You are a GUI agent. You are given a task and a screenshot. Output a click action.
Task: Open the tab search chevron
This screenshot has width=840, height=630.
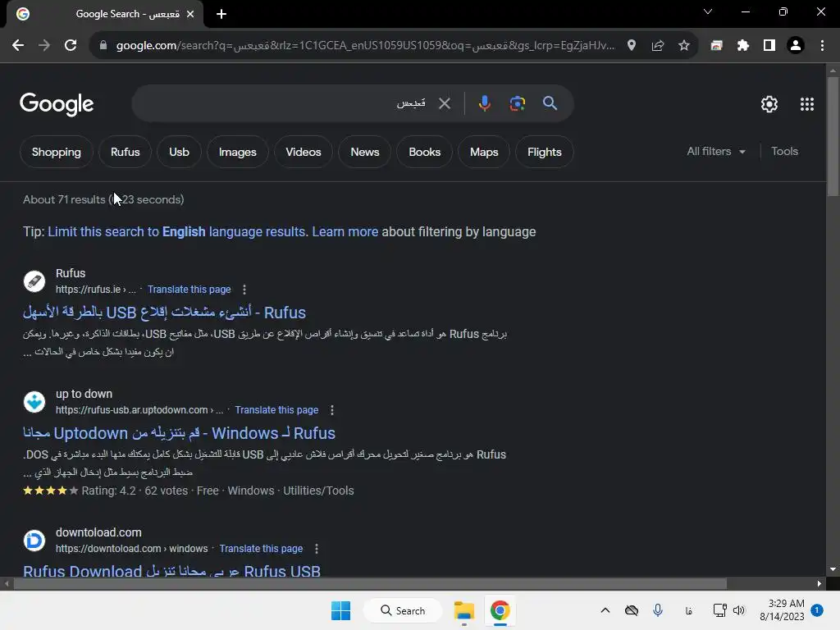(x=708, y=11)
